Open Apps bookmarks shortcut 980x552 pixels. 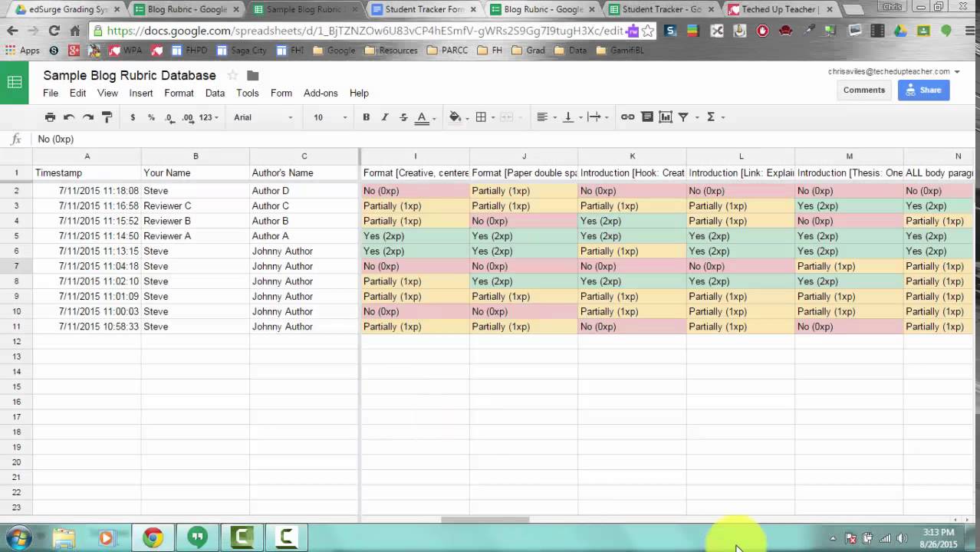pos(22,51)
